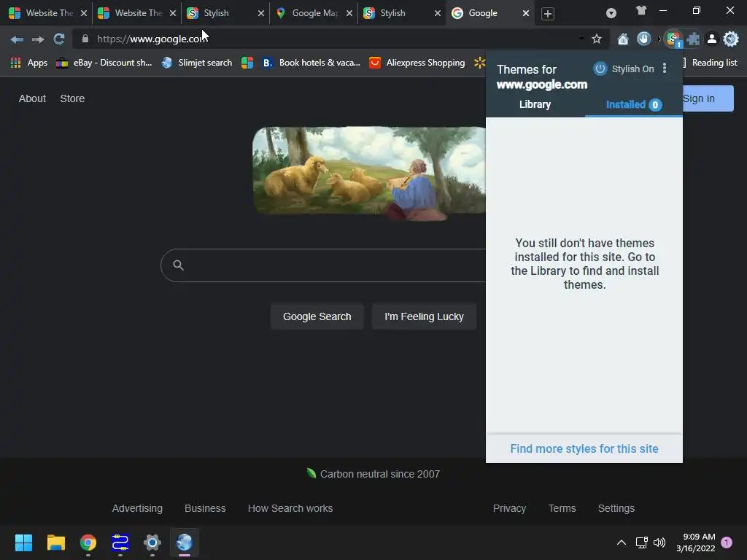Open the Windows Start menu
Viewport: 747px width, 560px height.
point(23,542)
